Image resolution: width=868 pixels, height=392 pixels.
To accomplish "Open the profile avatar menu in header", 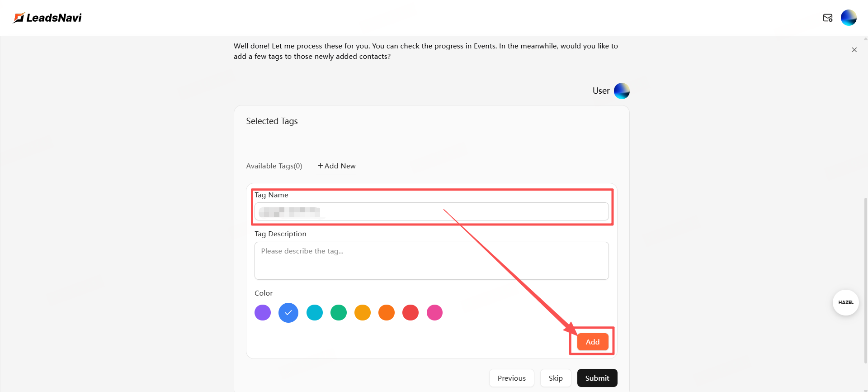I will pos(848,18).
